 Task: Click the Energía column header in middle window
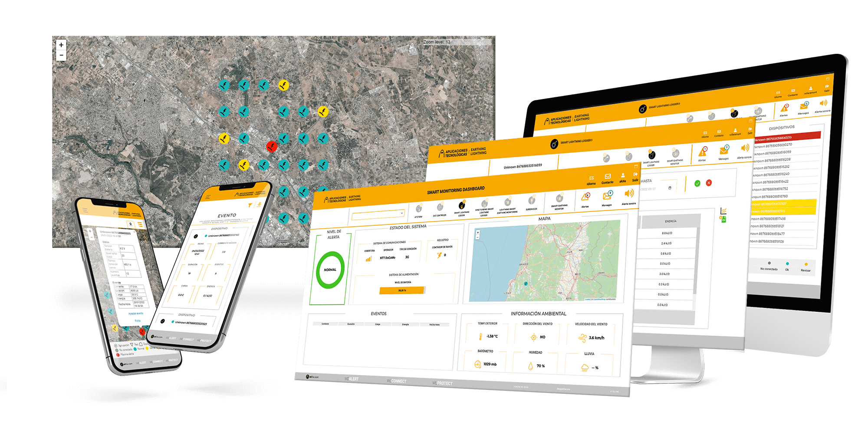pyautogui.click(x=671, y=221)
